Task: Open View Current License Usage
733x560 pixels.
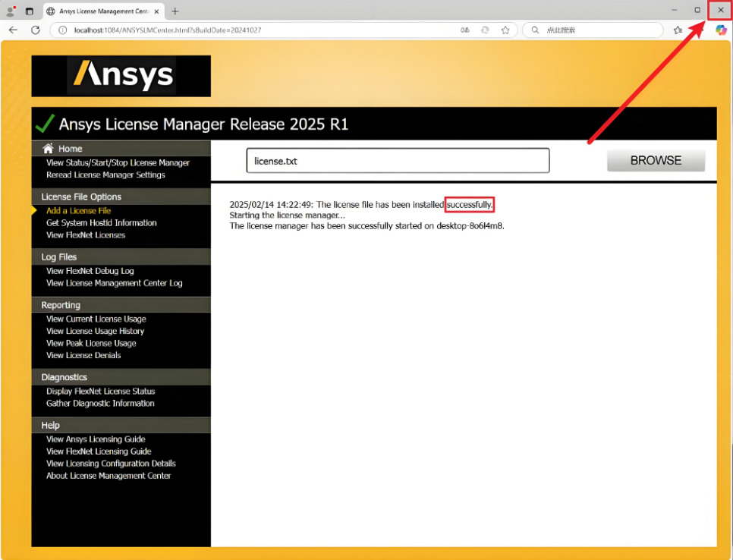Action: click(96, 319)
